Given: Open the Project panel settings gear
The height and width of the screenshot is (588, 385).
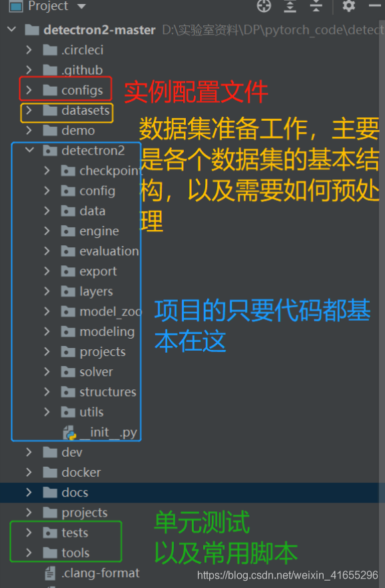Looking at the screenshot, I should [348, 6].
